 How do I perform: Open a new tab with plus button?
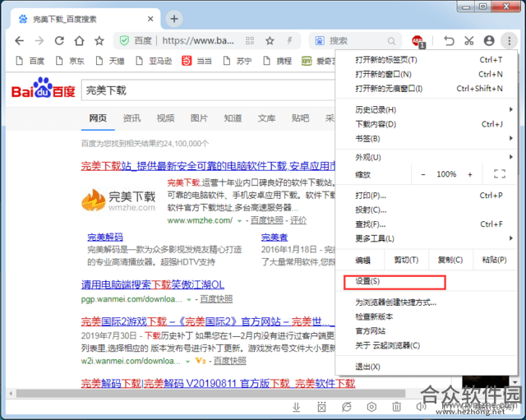pyautogui.click(x=173, y=18)
